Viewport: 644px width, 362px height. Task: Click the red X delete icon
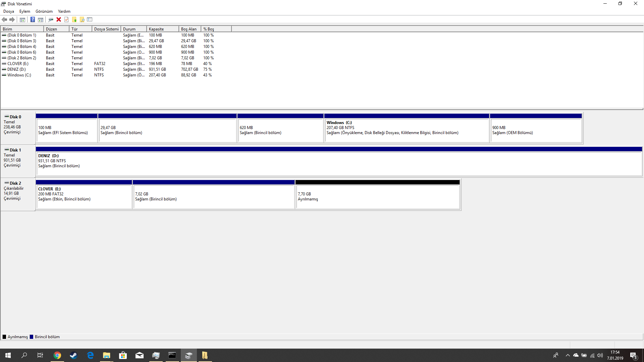[x=59, y=19]
